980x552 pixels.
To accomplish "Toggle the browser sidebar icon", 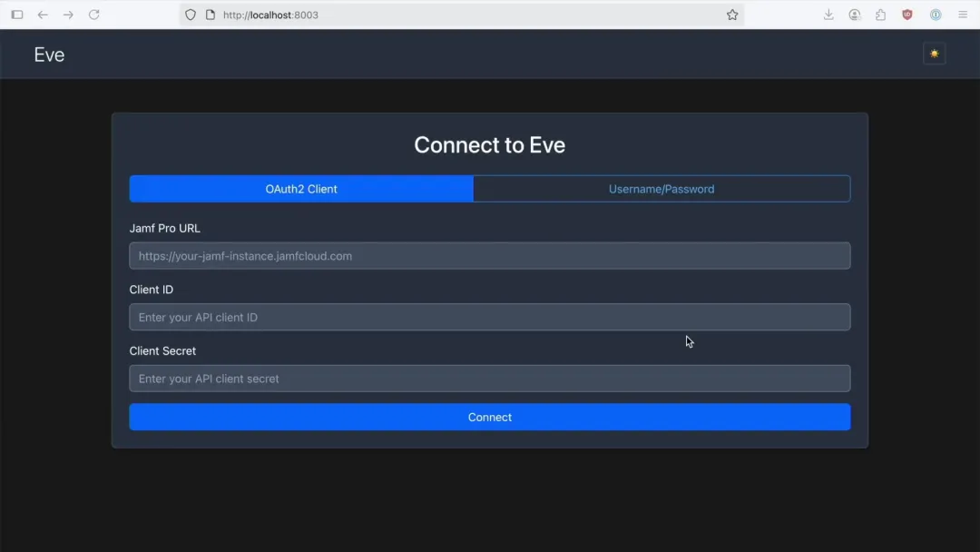I will coord(17,15).
